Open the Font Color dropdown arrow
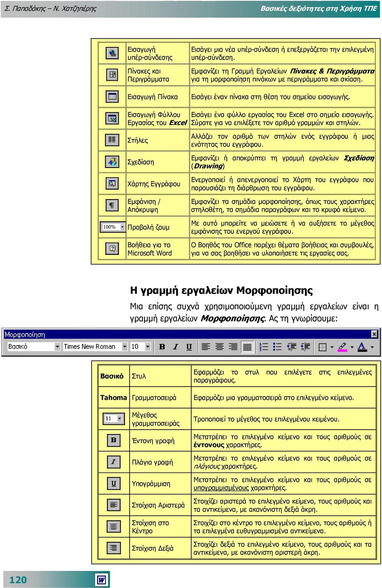Screen dimensions: 382x588 pyautogui.click(x=372, y=347)
